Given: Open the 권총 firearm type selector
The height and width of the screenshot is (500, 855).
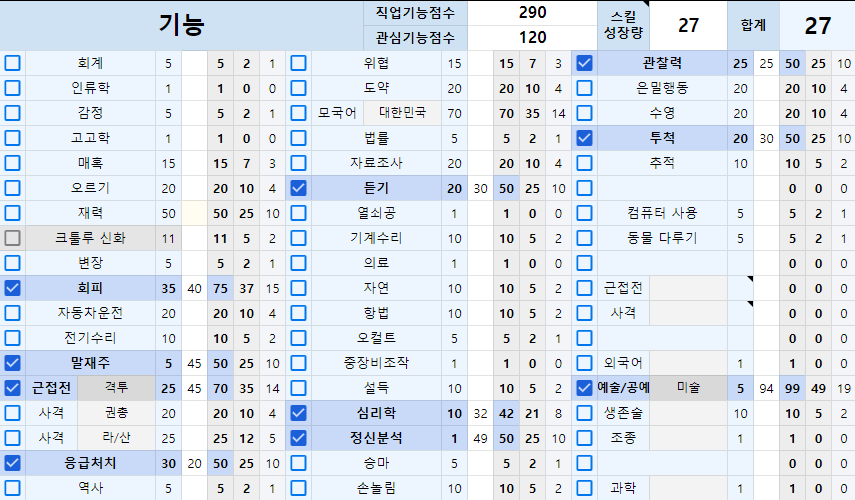Looking at the screenshot, I should pos(116,413).
